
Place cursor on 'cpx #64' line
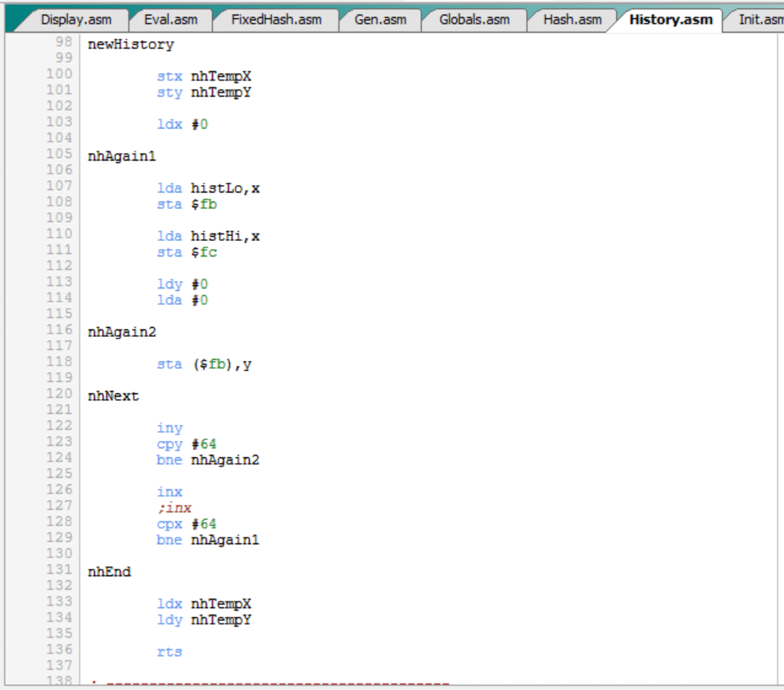point(186,524)
